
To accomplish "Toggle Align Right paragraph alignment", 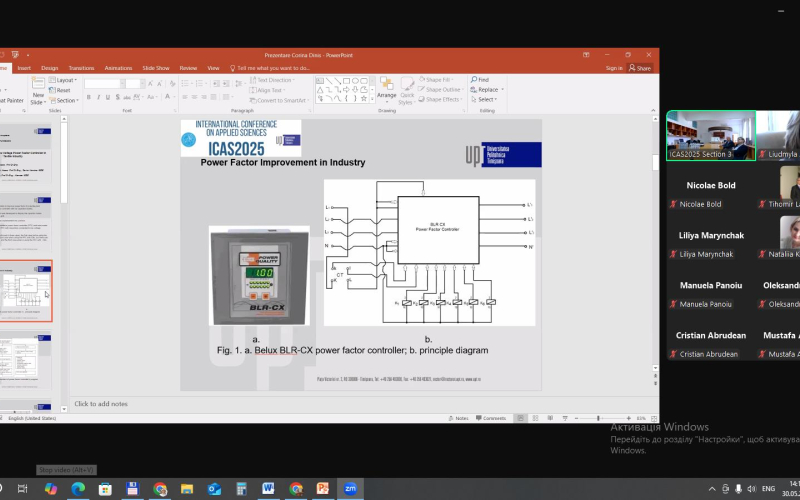I will coord(204,97).
